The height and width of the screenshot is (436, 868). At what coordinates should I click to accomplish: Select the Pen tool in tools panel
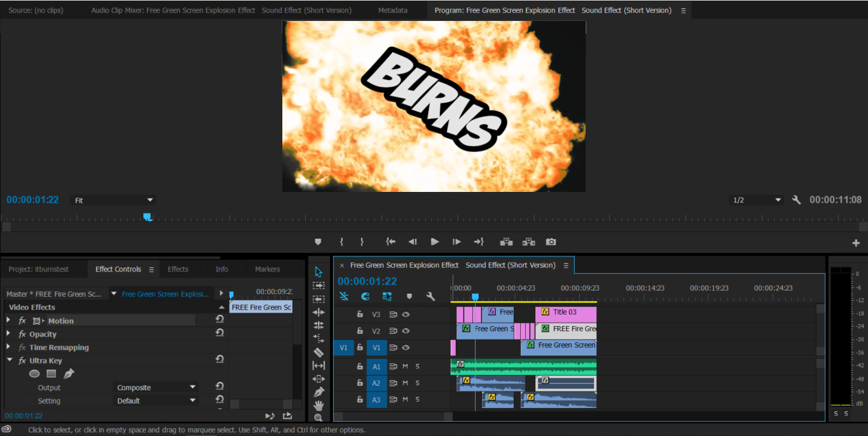coord(319,392)
